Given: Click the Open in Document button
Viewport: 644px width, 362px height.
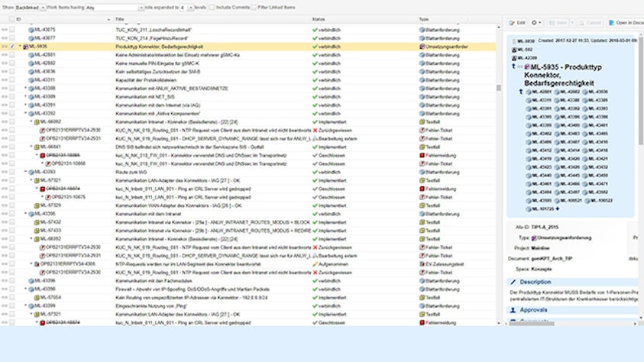Looking at the screenshot, I should point(626,23).
